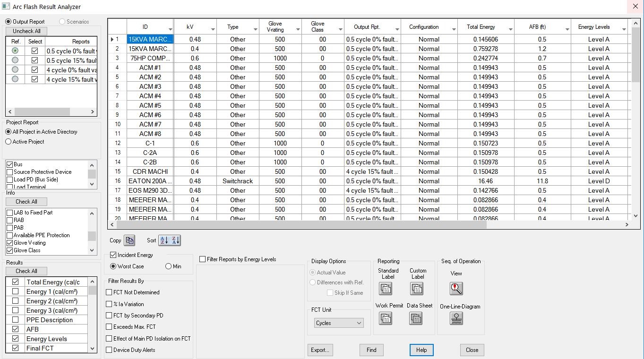Check FCT Not Determined filter
Viewport: 644px width, 359px height.
[109, 292]
